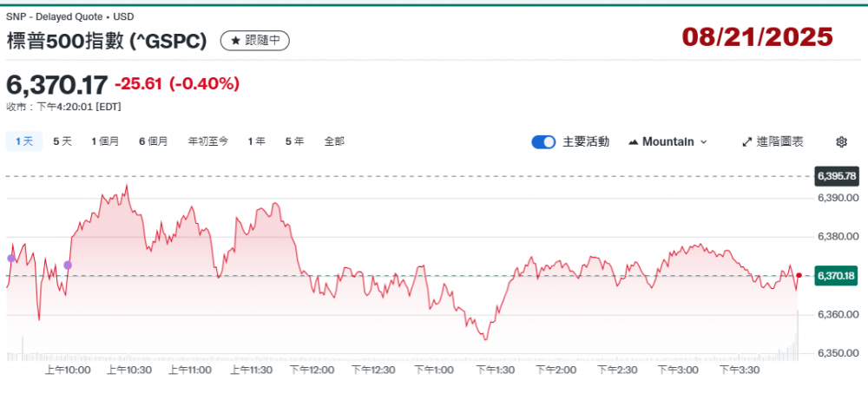This screenshot has height=400, width=868.
Task: Toggle the 主要活動 switch off
Action: (543, 141)
